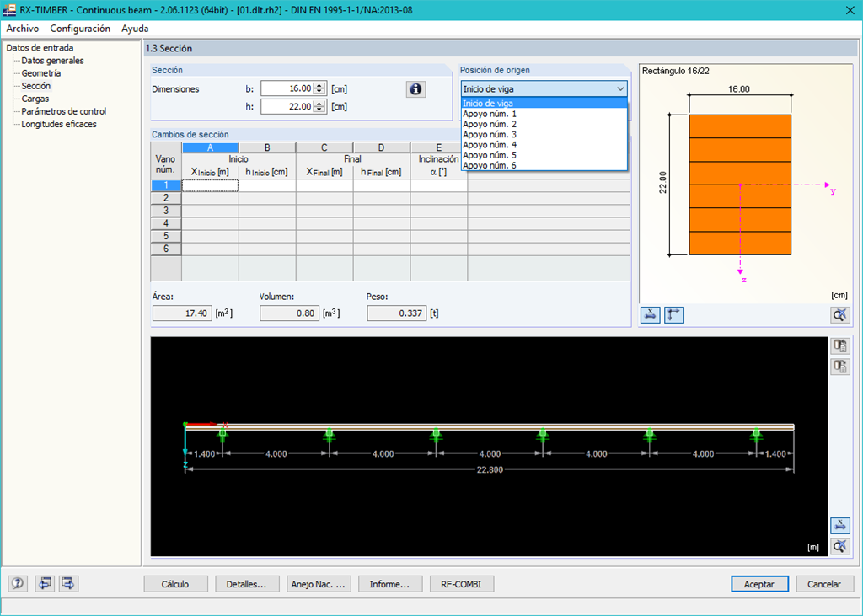Viewport: 863px width, 616px height.
Task: Click the Informe... button
Action: tap(389, 584)
